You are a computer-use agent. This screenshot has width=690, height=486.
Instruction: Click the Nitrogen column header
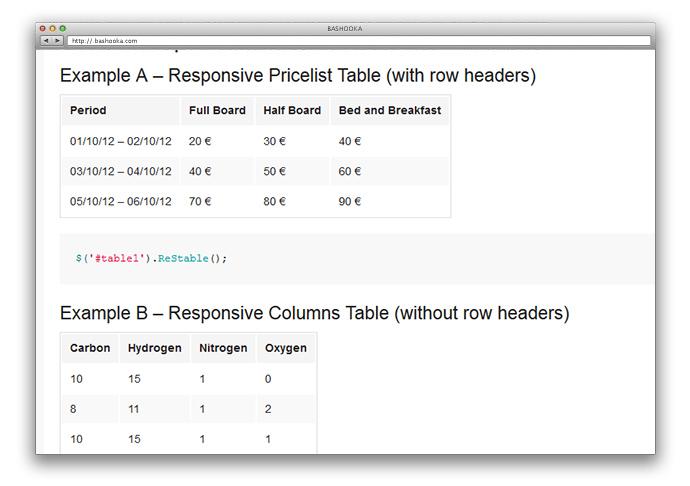[223, 348]
